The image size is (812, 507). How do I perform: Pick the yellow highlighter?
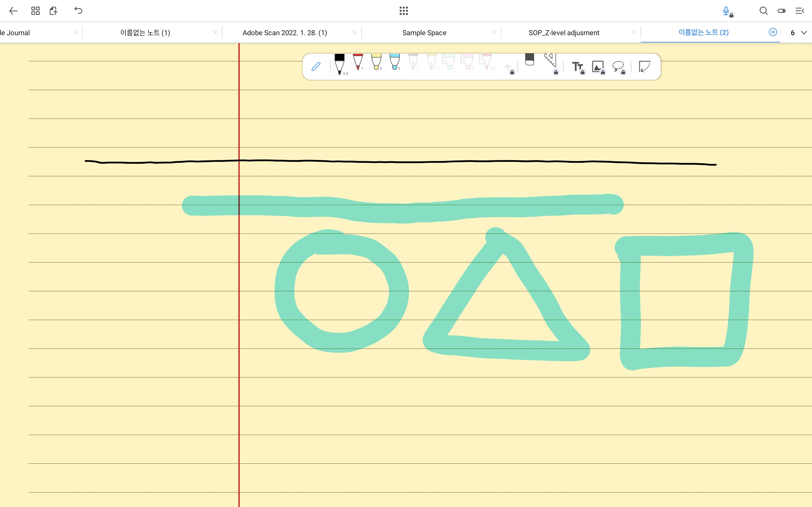[x=377, y=62]
